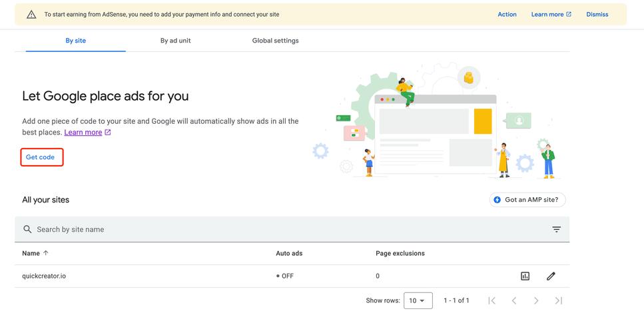Click the 0 page exclusions value
Viewport: 644px width, 333px height.
pos(378,276)
